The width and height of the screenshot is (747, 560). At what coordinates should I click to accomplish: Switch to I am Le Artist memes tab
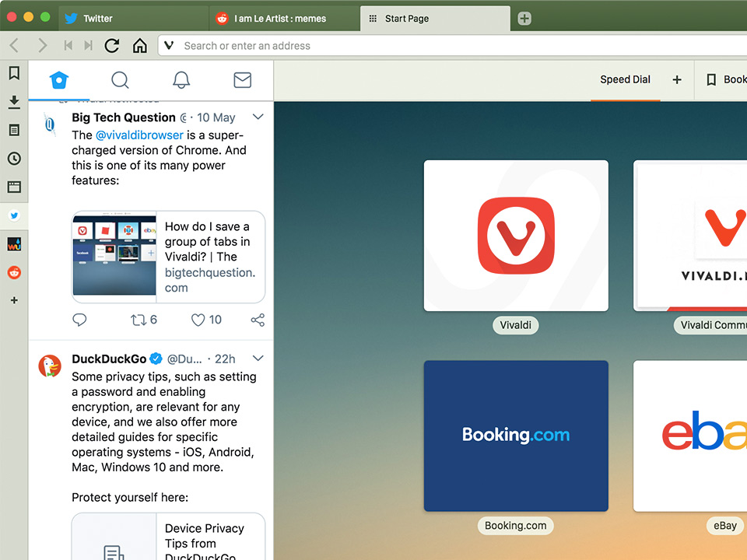[285, 19]
